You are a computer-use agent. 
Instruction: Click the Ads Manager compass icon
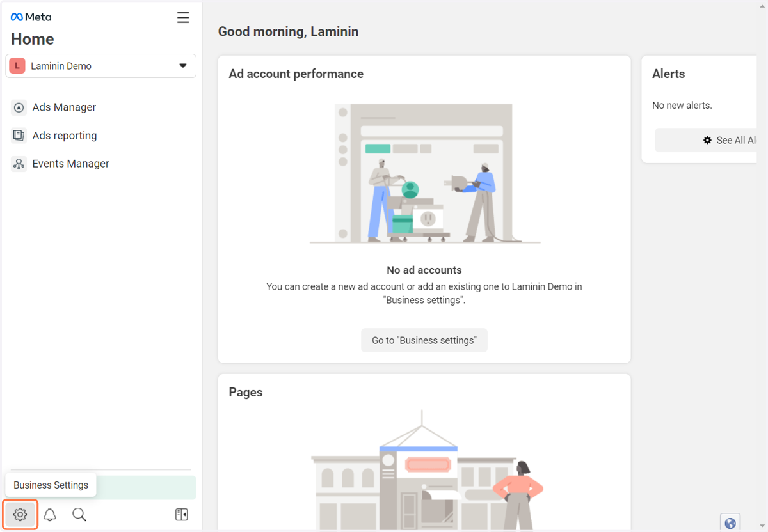pos(19,107)
